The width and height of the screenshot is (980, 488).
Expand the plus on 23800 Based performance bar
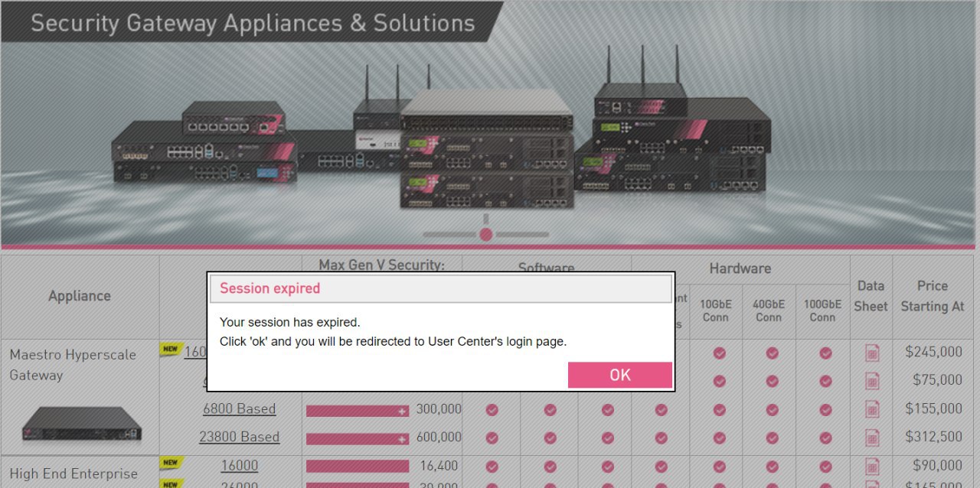403,439
